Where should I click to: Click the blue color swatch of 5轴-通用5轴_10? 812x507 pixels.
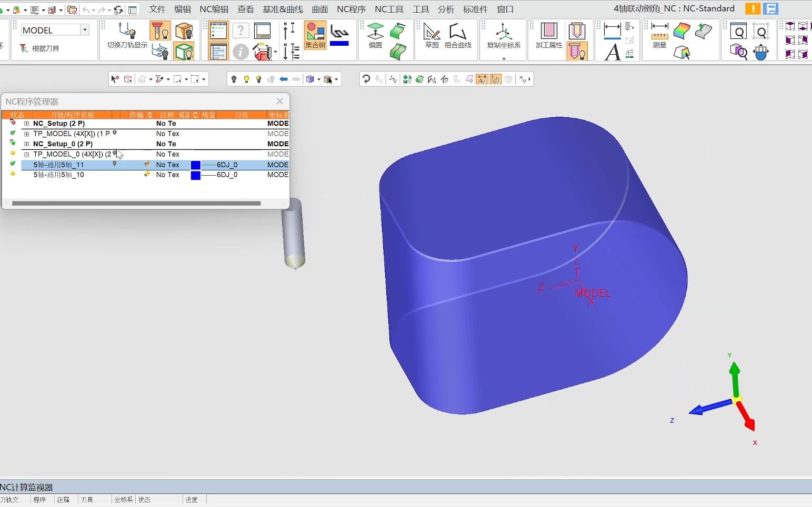pyautogui.click(x=195, y=175)
